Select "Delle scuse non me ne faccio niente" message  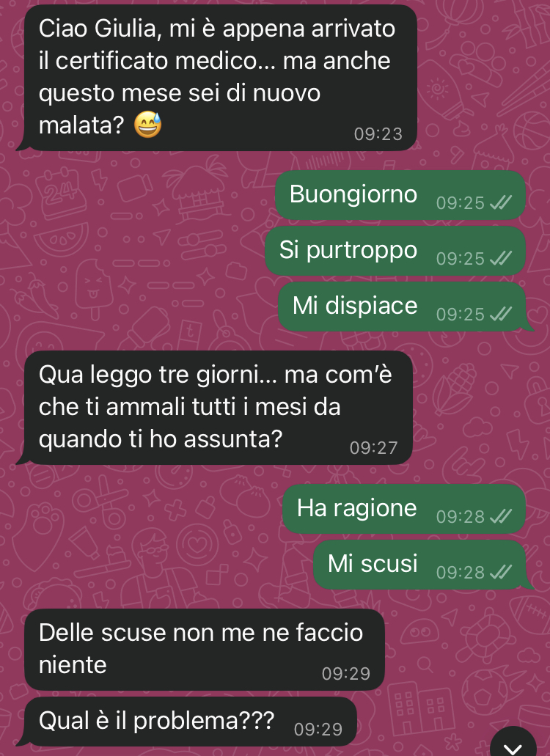pyautogui.click(x=205, y=650)
